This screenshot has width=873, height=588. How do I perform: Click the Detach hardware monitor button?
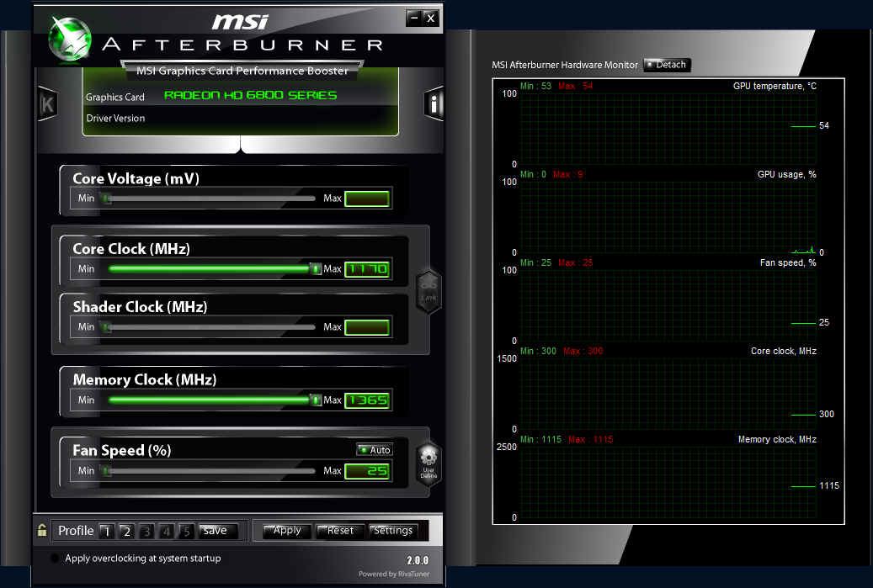click(667, 65)
